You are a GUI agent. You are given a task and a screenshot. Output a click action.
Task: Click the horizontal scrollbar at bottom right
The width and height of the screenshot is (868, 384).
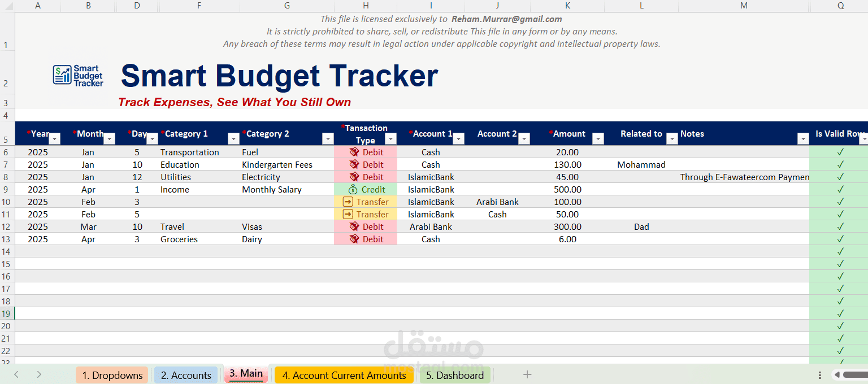click(854, 375)
